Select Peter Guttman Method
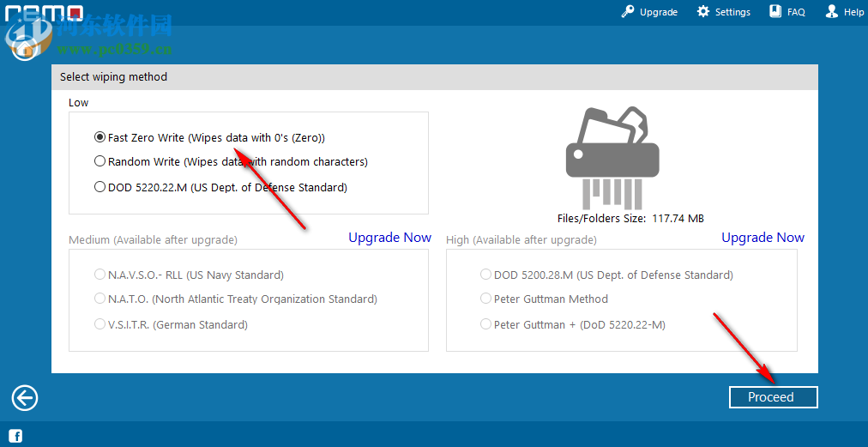Viewport: 868px width, 447px height. [544, 299]
